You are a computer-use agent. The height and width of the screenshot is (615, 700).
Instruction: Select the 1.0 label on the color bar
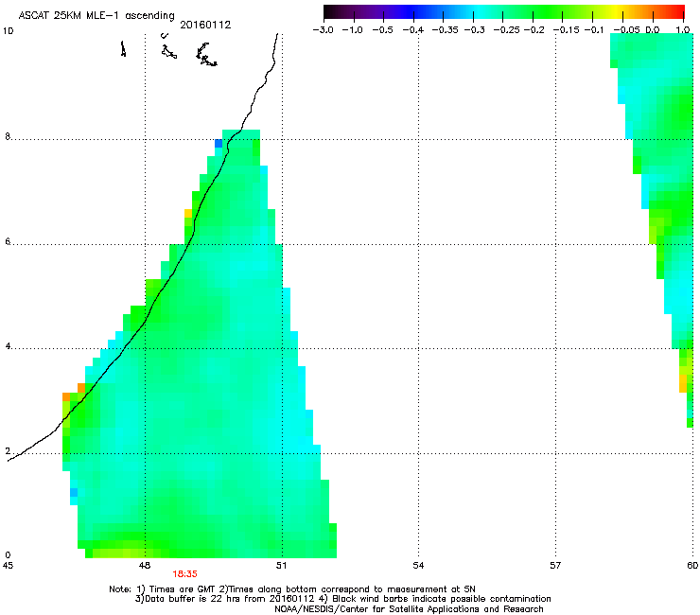(683, 30)
